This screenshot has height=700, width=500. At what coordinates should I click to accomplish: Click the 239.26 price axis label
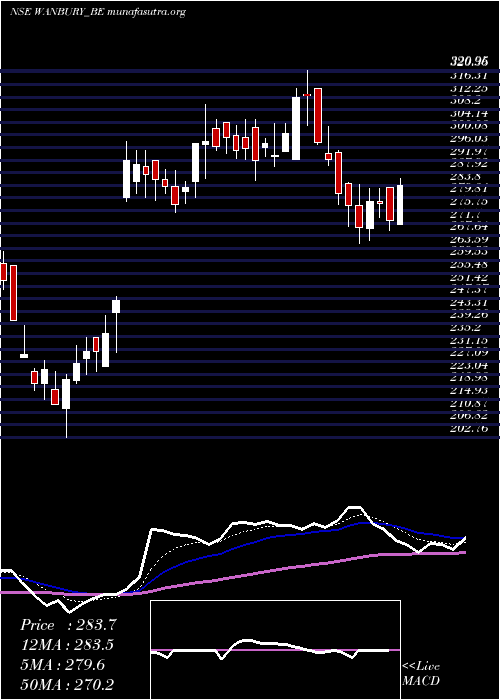[468, 315]
